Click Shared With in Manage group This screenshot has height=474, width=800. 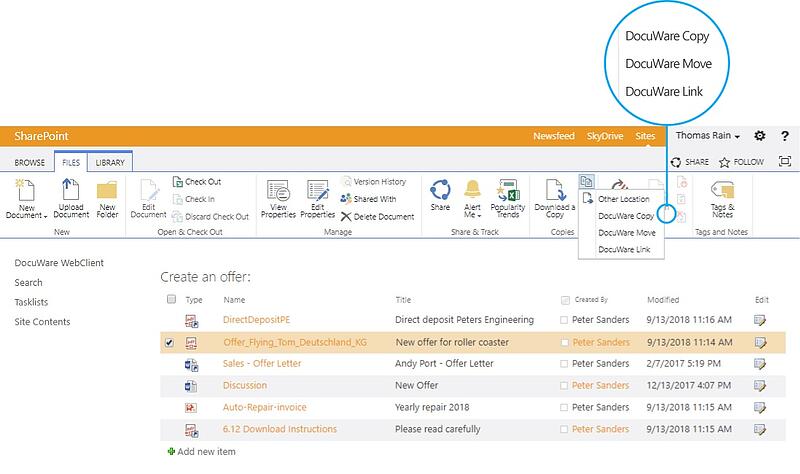click(368, 199)
